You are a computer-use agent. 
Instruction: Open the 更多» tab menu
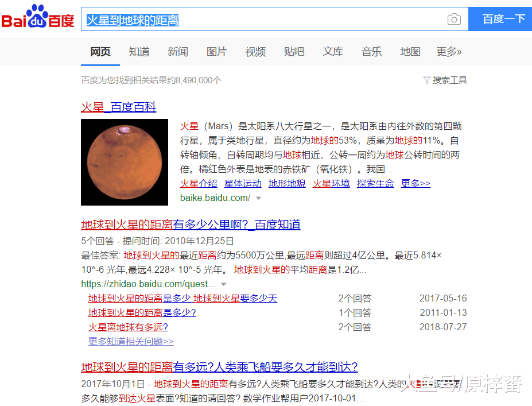click(x=449, y=52)
